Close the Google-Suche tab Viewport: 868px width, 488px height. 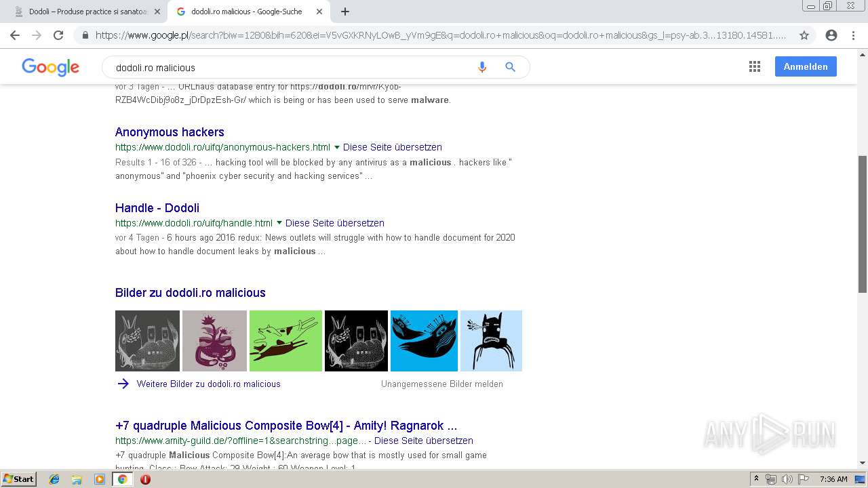point(319,12)
